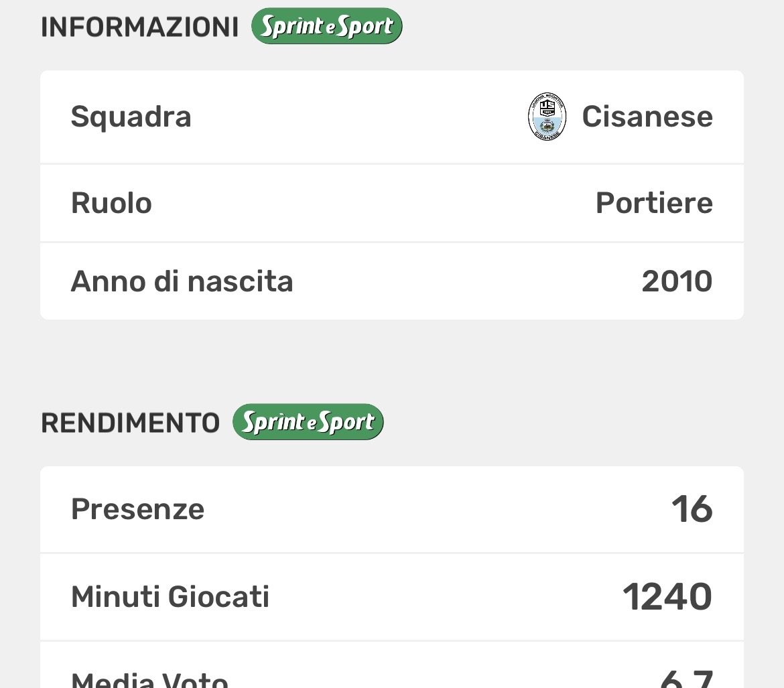Click the Portiere role value

point(653,203)
